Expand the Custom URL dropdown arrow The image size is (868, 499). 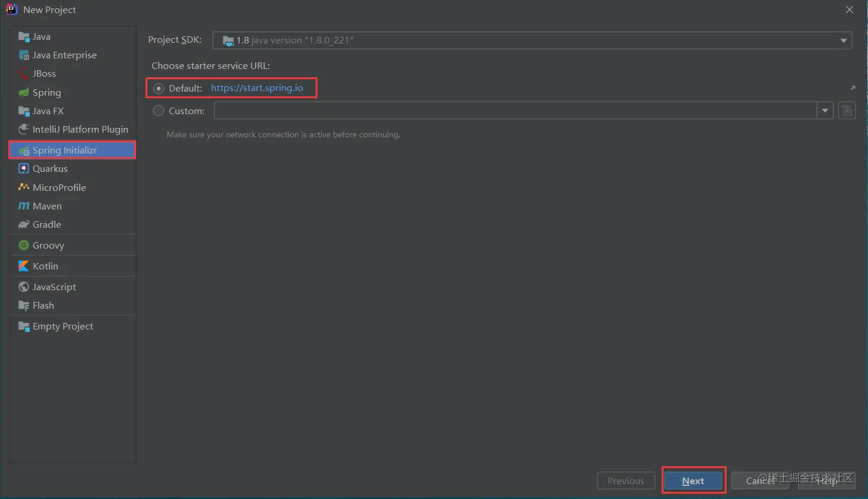(x=825, y=111)
